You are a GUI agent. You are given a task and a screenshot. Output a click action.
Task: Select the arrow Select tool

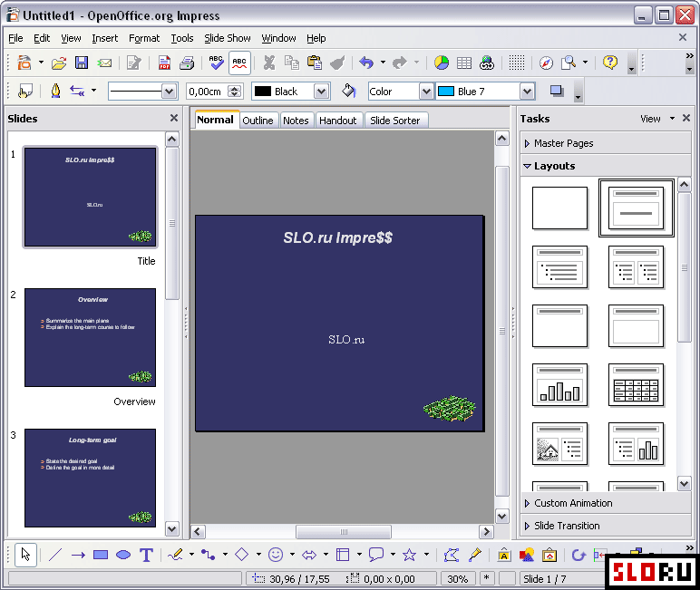pos(25,555)
